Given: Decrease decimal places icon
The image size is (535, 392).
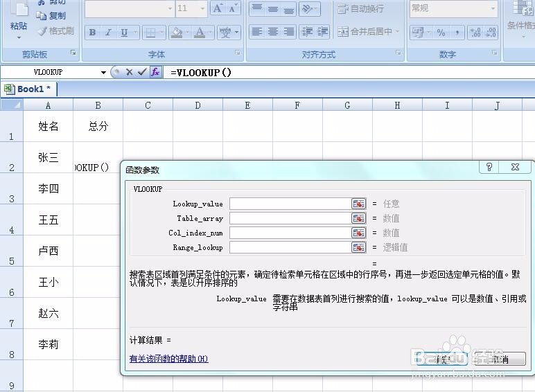Looking at the screenshot, I should tap(491, 33).
